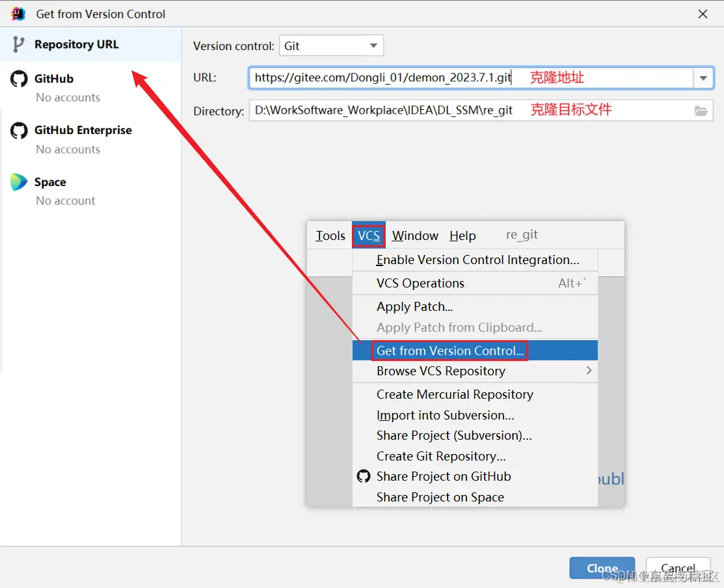Select the Repository URL branch icon

pyautogui.click(x=18, y=44)
